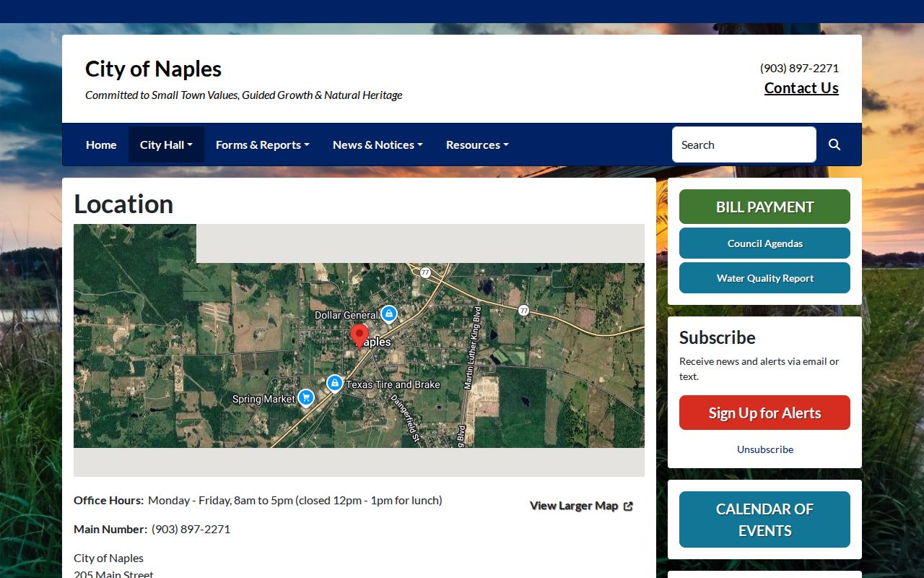Screen dimensions: 924x578
Task: Click the City of Naples site title
Action: pyautogui.click(x=153, y=69)
